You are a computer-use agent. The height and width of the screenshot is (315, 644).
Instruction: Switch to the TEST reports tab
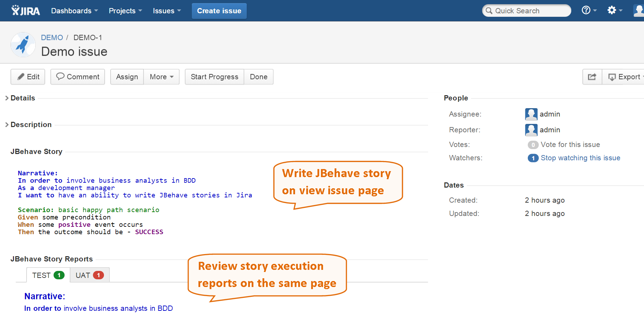click(x=48, y=275)
